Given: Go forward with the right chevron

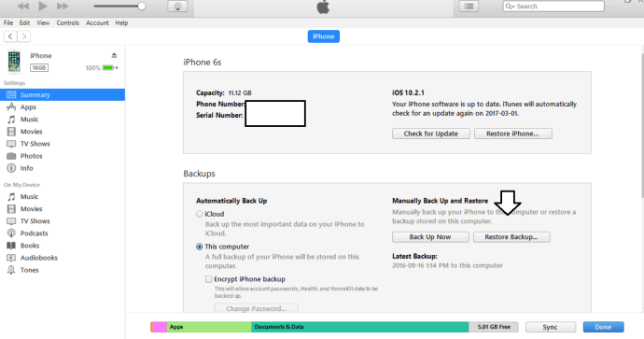Looking at the screenshot, I should point(24,36).
